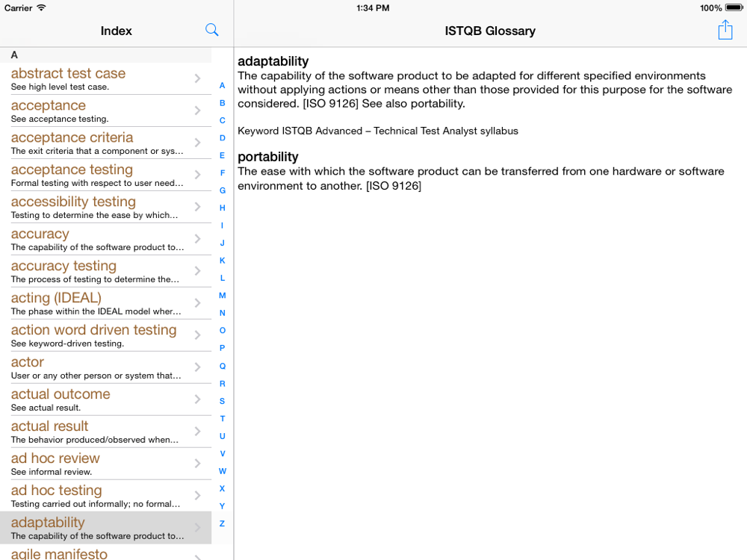
Task: Open chevron for accuracy testing
Action: pos(198,271)
